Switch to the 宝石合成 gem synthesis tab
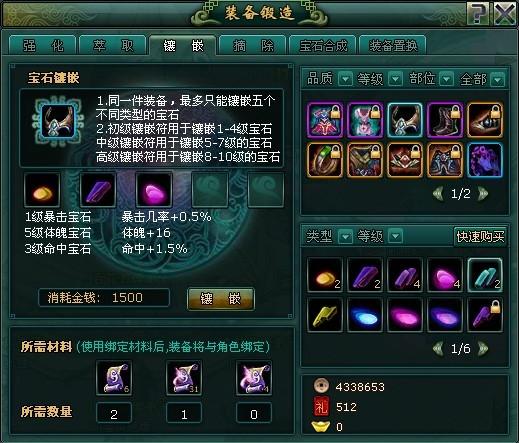This screenshot has height=443, width=519. click(323, 45)
